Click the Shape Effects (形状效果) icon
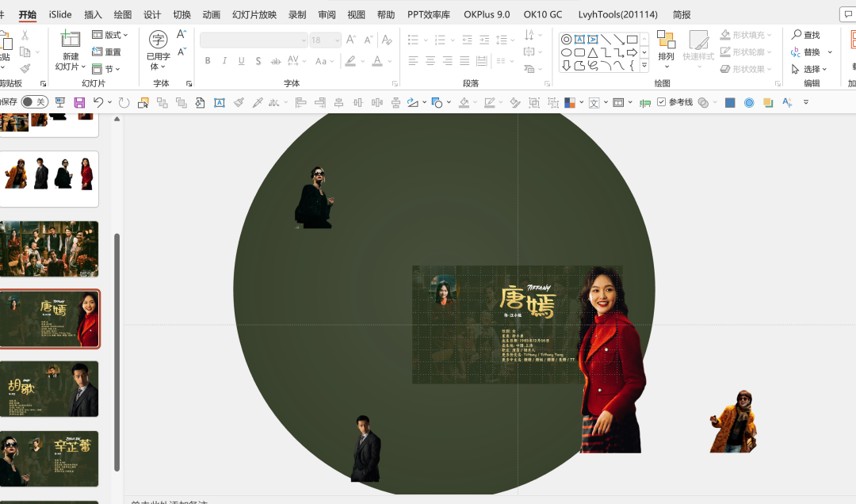Viewport: 856px width, 504px height. [x=726, y=68]
